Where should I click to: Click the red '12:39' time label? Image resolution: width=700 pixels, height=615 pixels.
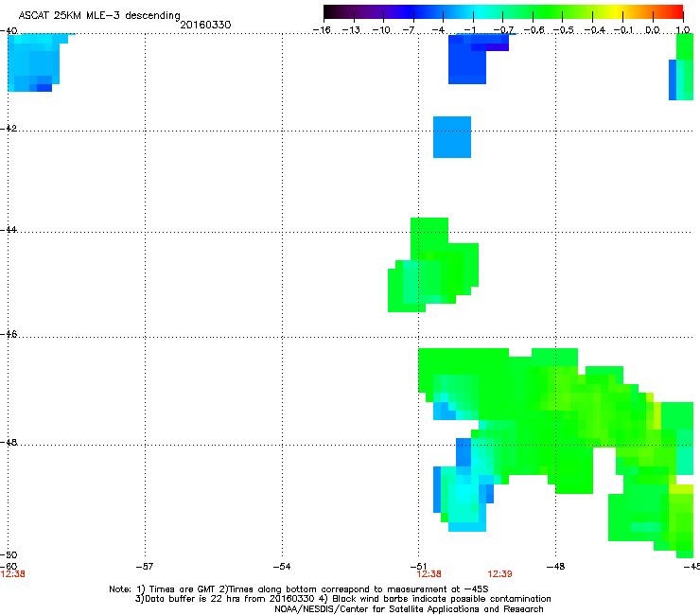pos(499,574)
